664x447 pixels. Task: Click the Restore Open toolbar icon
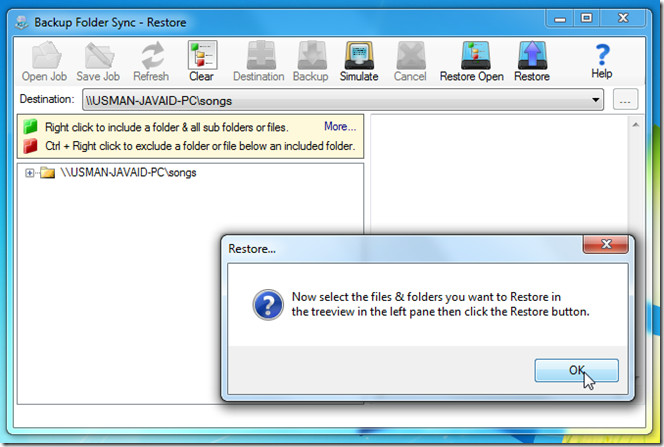click(x=476, y=55)
